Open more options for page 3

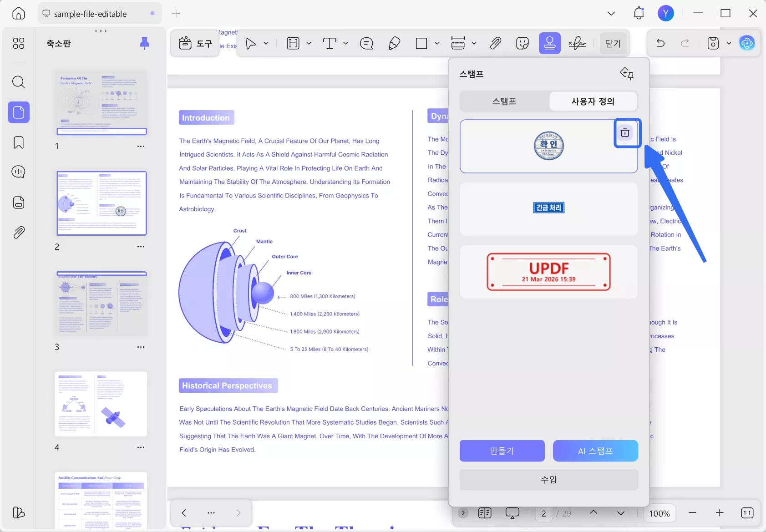pos(141,347)
